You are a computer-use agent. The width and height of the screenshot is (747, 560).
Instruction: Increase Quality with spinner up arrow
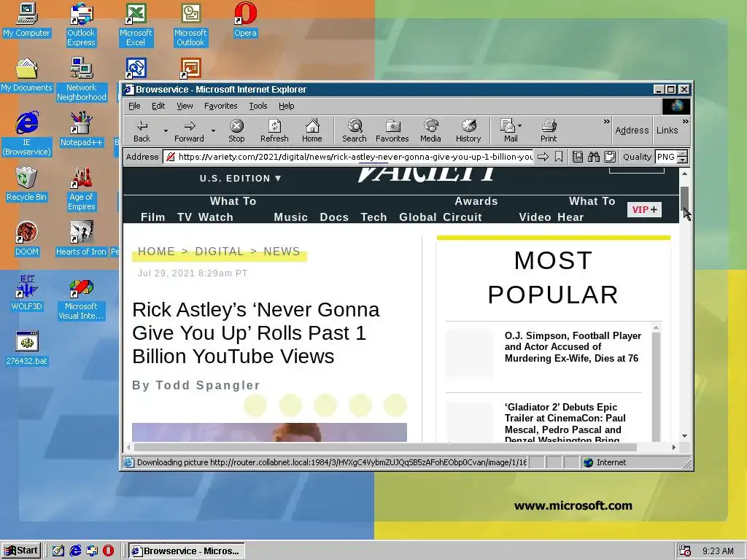[x=682, y=153]
